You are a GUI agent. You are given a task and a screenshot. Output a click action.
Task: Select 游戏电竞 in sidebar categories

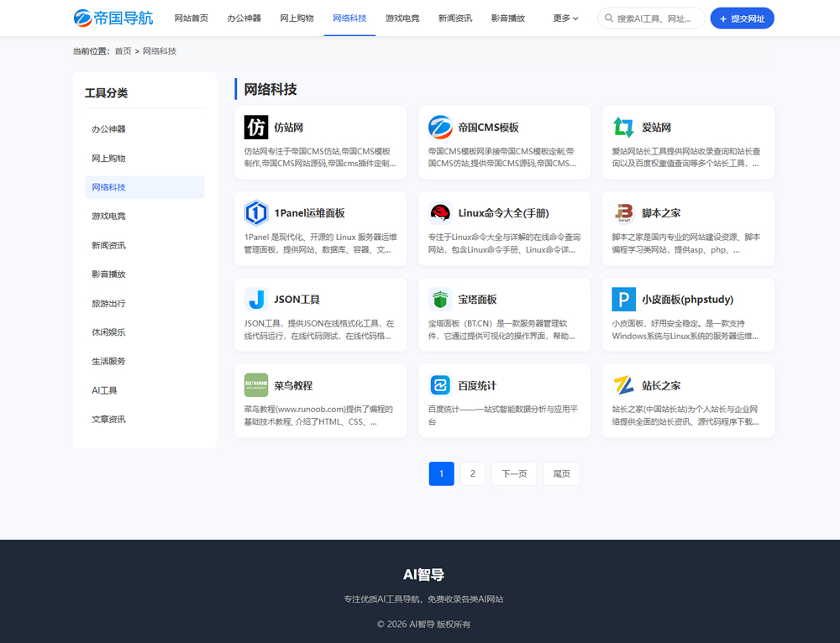tap(144, 217)
